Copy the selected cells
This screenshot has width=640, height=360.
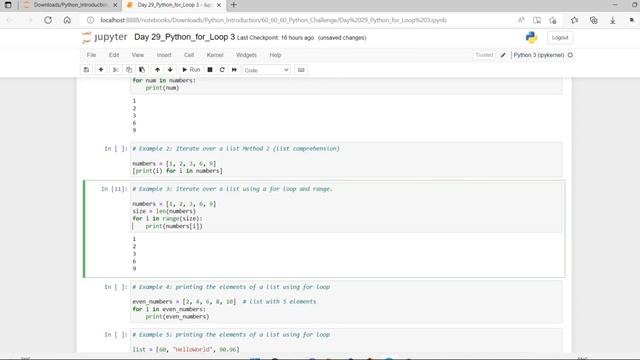point(129,70)
